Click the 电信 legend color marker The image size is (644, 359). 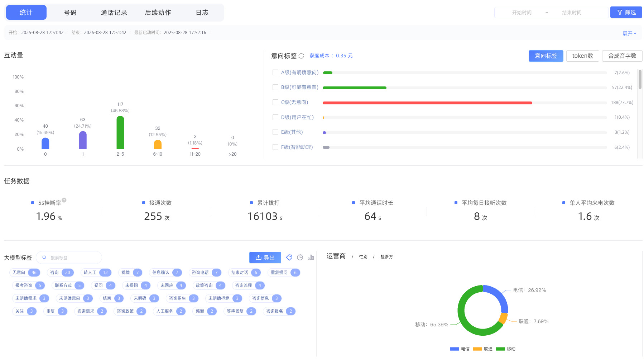click(455, 349)
